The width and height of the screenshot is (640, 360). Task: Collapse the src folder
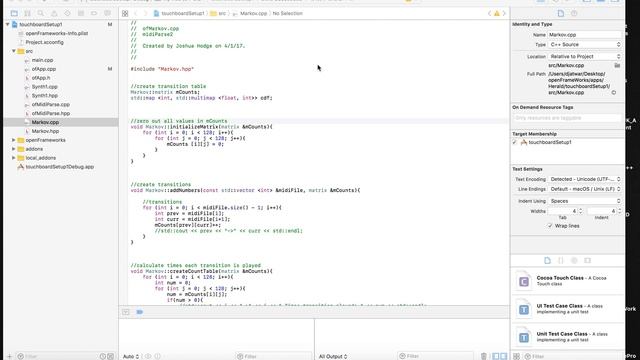click(14, 51)
